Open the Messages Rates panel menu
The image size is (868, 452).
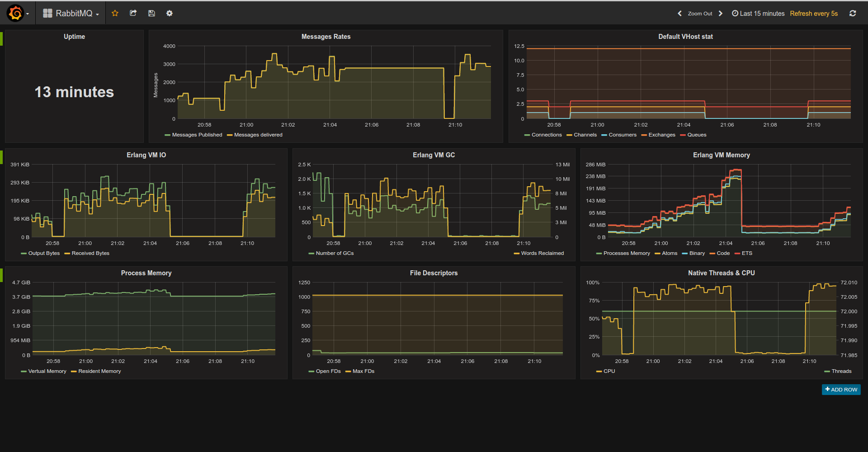[x=326, y=37]
